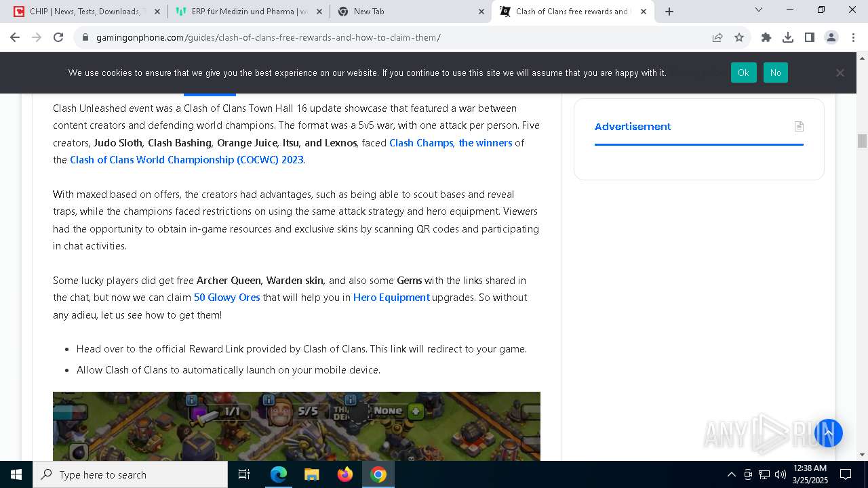Close the Clash of Clans tab

(x=644, y=12)
